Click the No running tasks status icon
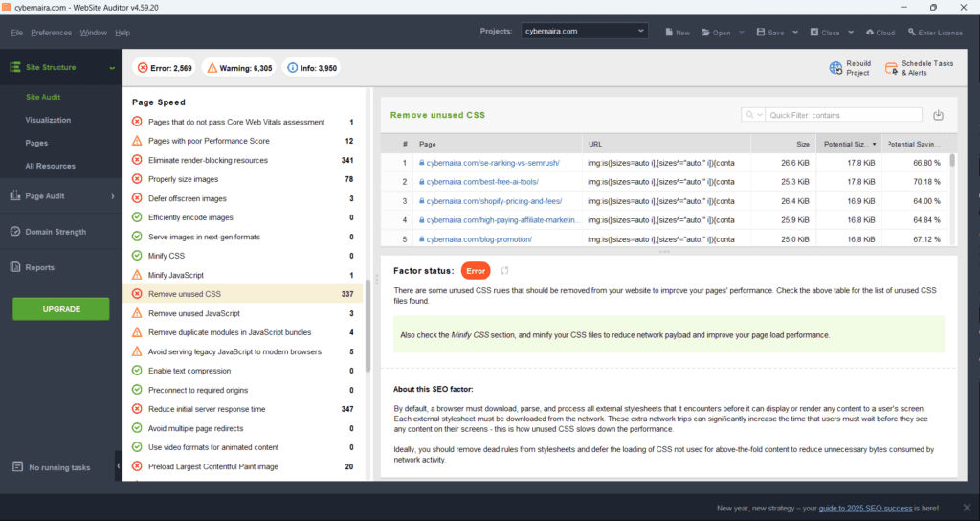980x521 pixels. [x=17, y=467]
